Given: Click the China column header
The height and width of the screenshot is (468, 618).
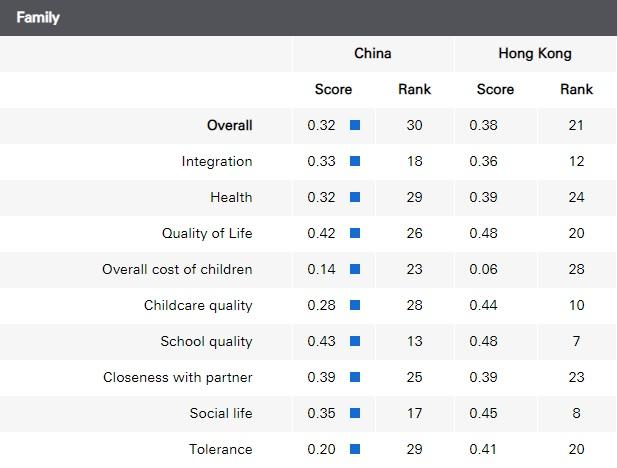Looking at the screenshot, I should pyautogui.click(x=373, y=53).
